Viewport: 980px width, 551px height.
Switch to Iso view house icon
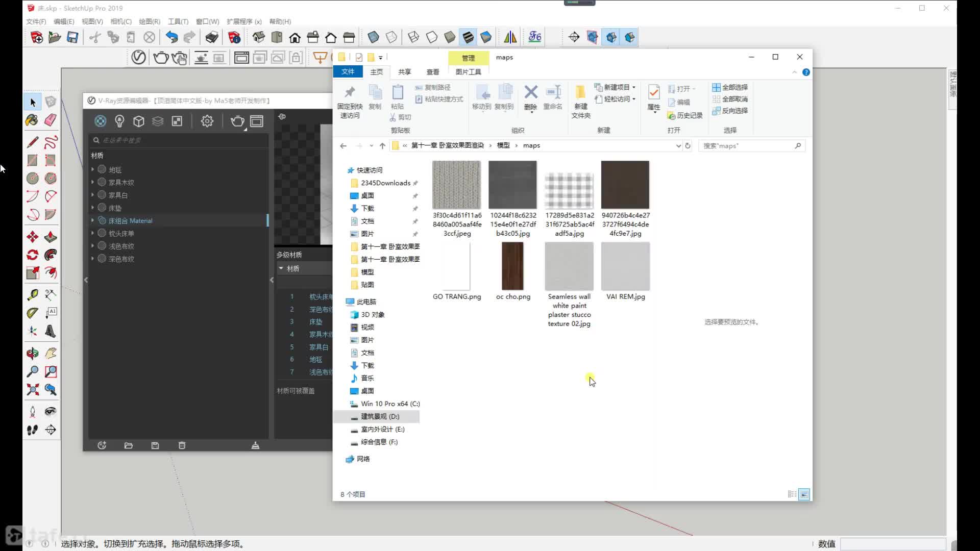pyautogui.click(x=259, y=37)
